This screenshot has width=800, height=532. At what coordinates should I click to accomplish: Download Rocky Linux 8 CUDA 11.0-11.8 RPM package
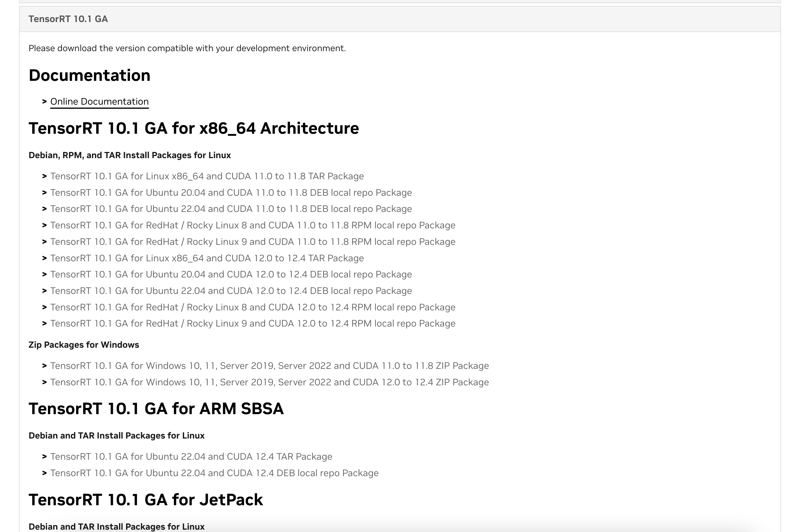252,225
